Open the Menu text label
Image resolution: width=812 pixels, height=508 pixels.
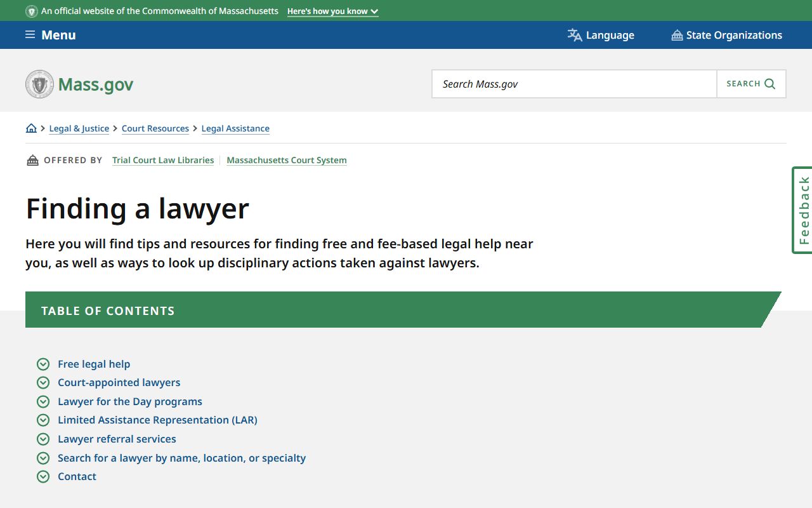click(58, 35)
